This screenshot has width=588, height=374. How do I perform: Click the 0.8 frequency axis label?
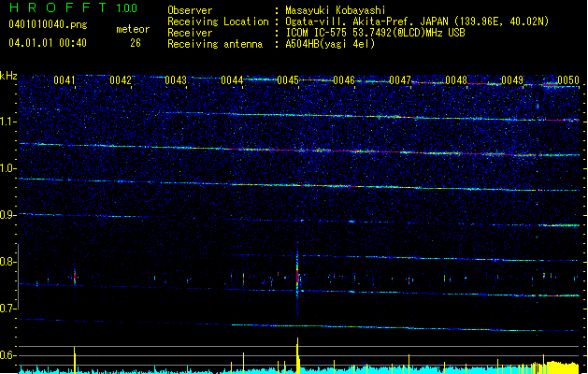click(x=8, y=262)
